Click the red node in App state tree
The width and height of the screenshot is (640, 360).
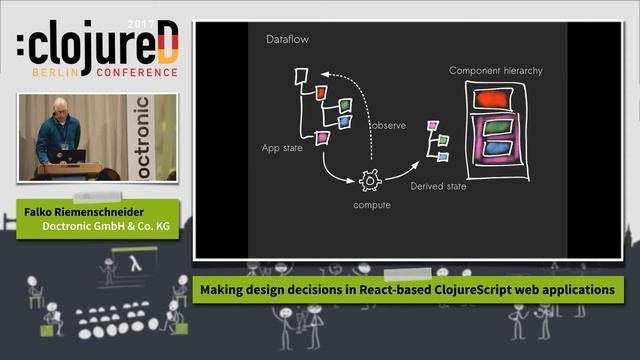[x=321, y=93]
